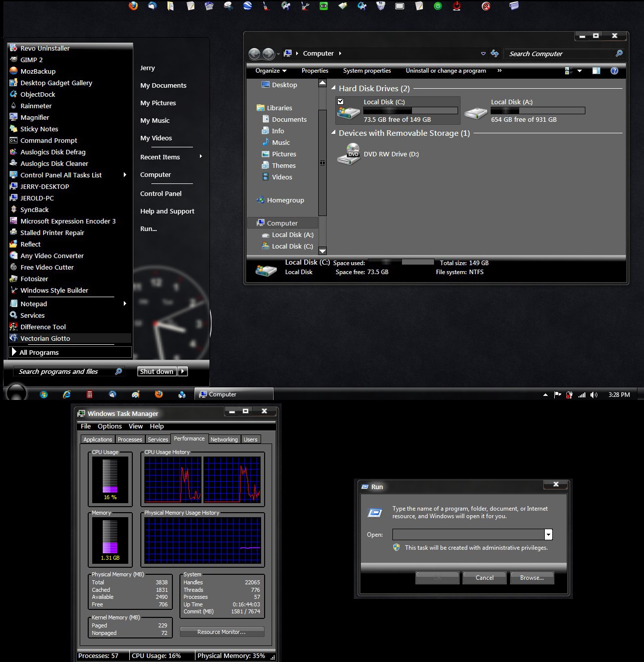The height and width of the screenshot is (662, 644).
Task: Click the Google Earth dock icon
Action: point(248,6)
